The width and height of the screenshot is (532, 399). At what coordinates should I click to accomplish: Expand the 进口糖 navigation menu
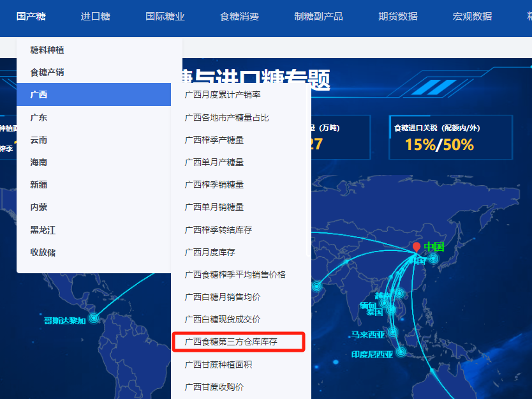96,17
